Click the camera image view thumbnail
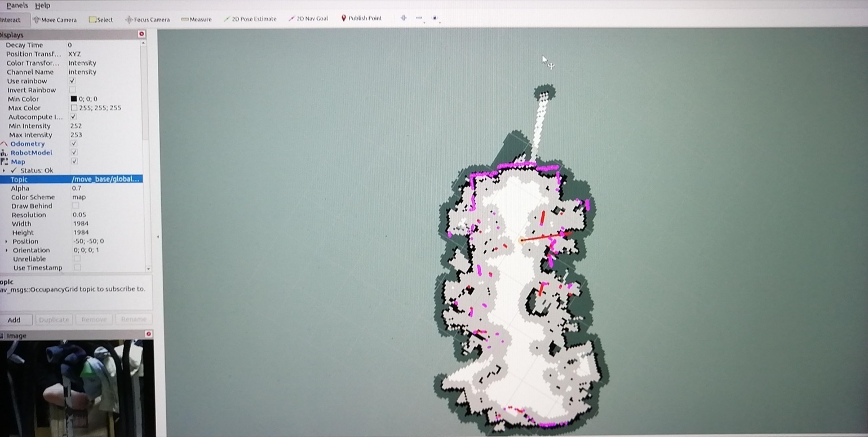 [x=77, y=388]
